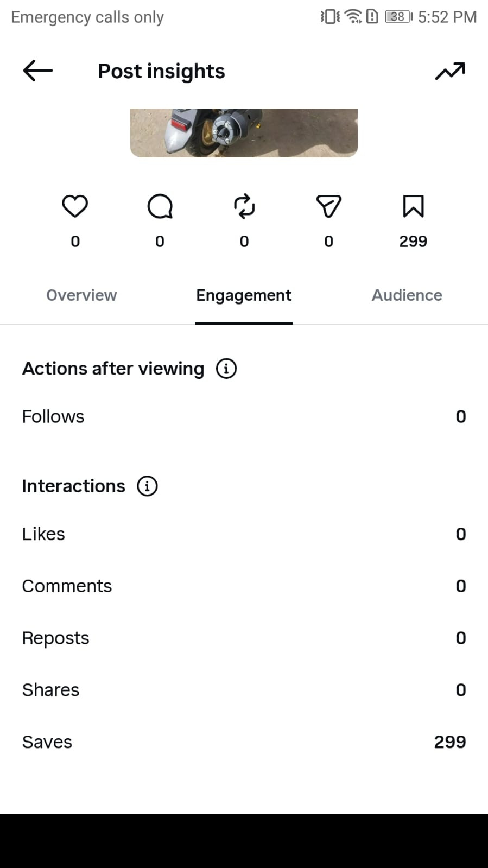Tap the Reposts row
Screen dimensions: 488x868
click(244, 638)
